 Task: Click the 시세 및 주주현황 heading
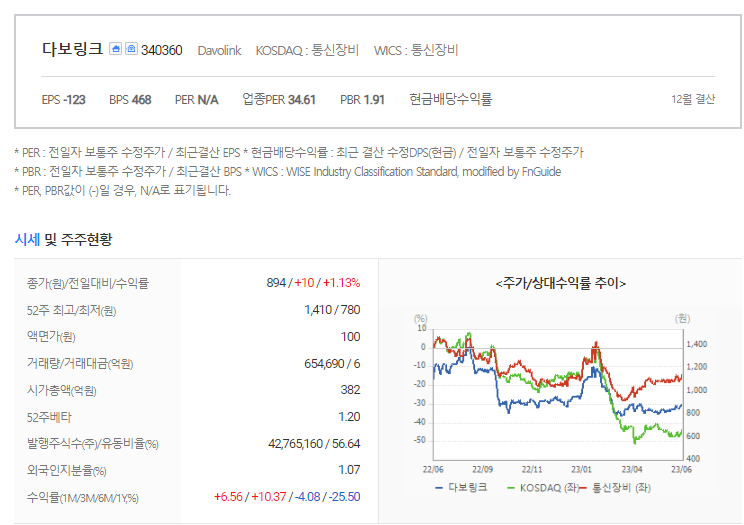[x=64, y=239]
